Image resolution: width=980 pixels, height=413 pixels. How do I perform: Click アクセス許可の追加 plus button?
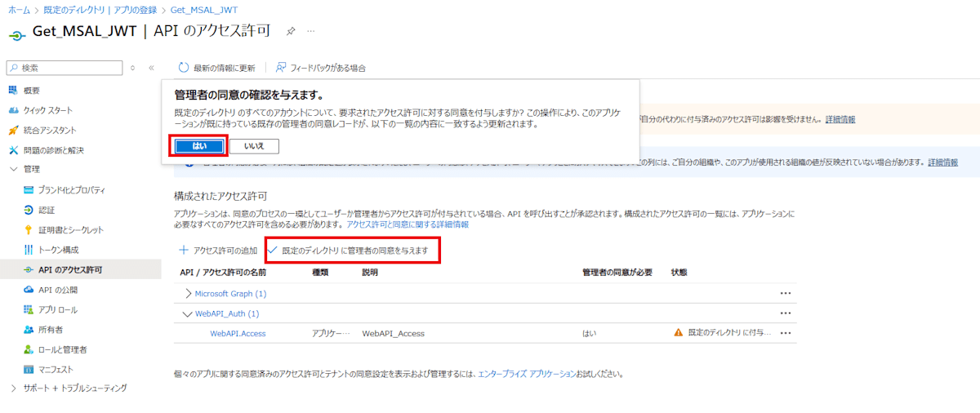218,251
